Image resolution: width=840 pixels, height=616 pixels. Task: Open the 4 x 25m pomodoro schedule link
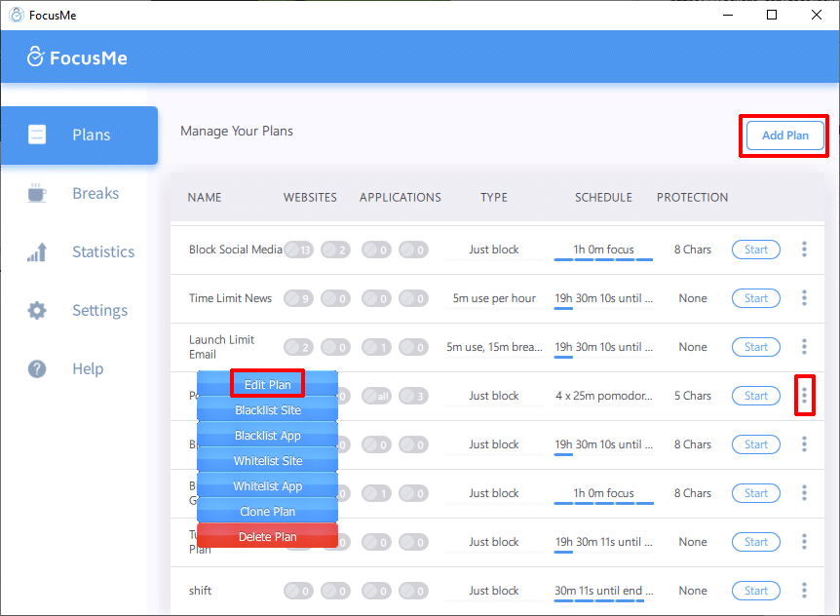click(602, 395)
